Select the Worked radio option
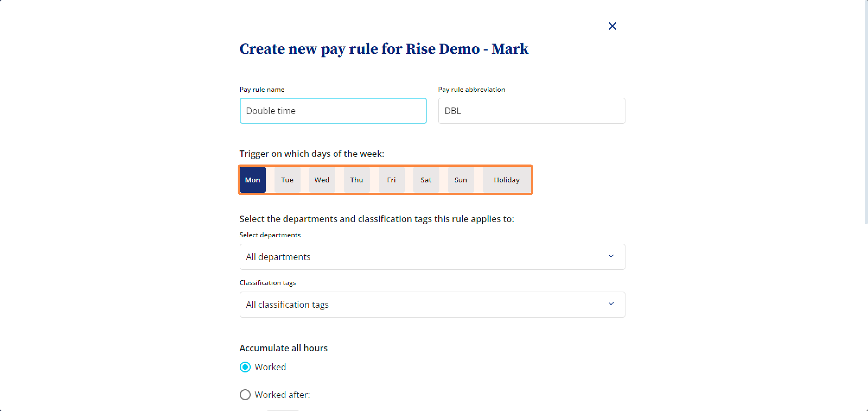 tap(245, 367)
